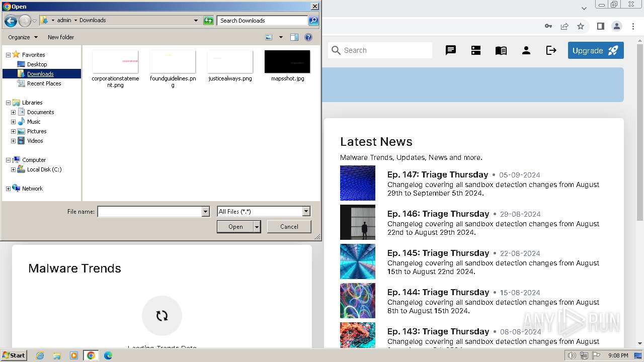
Task: Toggle the preview pane icon
Action: pyautogui.click(x=294, y=37)
